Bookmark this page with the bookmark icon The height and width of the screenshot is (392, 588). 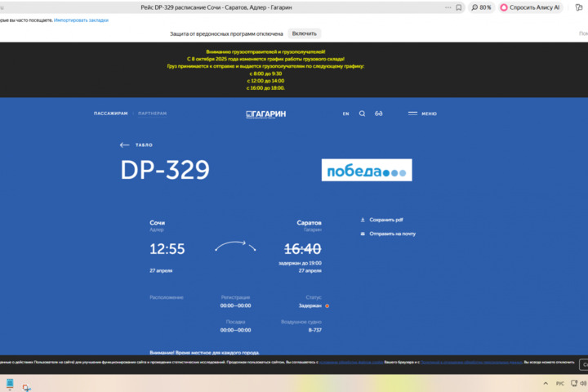tap(459, 7)
